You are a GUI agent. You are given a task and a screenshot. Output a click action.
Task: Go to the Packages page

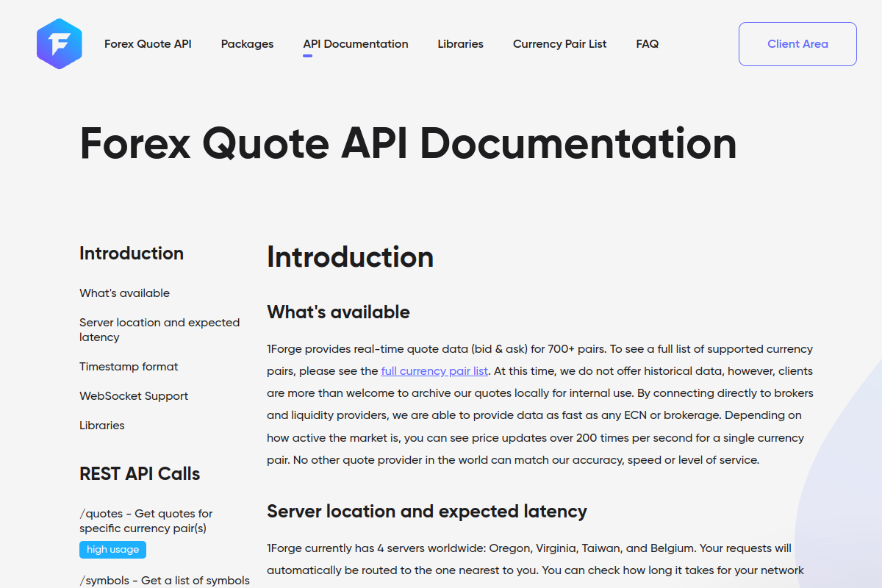click(247, 44)
